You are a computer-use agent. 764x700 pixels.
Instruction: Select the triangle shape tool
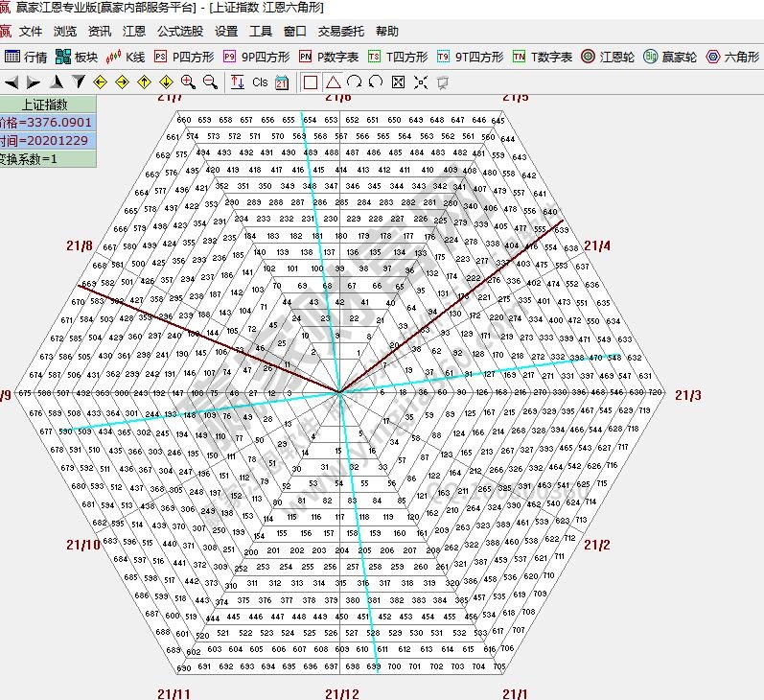(x=333, y=82)
